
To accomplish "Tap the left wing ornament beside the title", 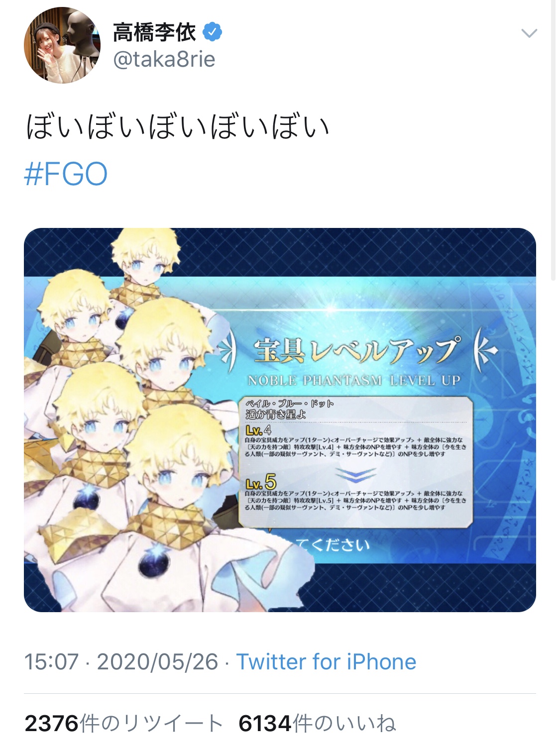I will coord(228,351).
